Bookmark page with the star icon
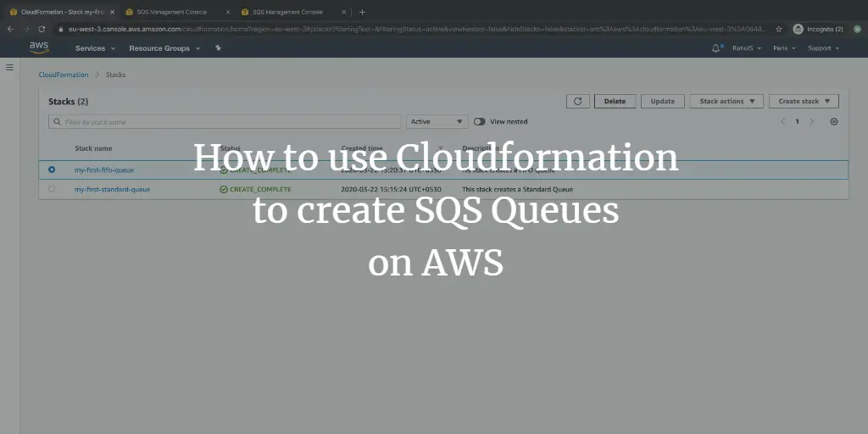The height and width of the screenshot is (434, 868). pos(779,29)
